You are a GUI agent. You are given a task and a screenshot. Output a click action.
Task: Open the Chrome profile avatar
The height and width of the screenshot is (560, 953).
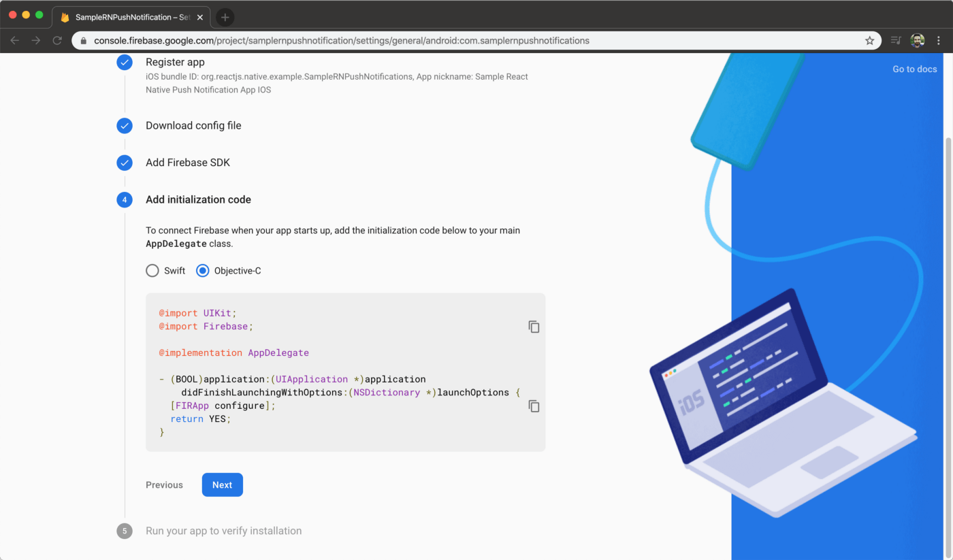pos(918,41)
